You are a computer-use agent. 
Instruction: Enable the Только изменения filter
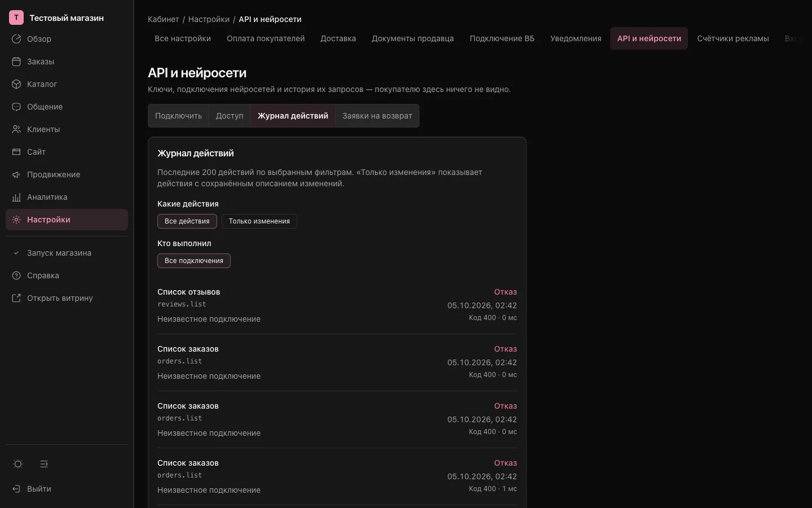pos(259,221)
